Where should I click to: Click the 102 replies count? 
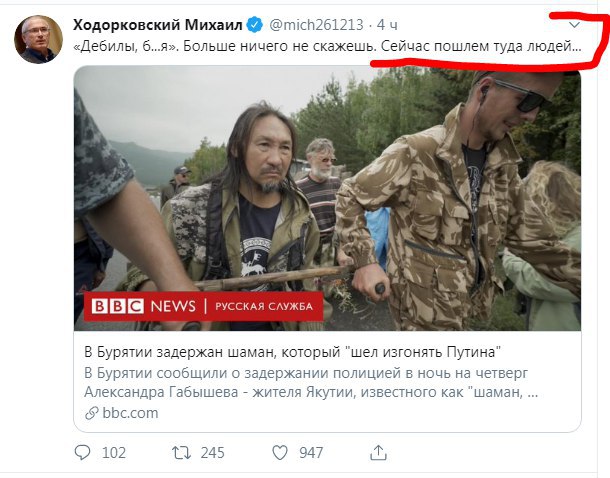coord(114,453)
